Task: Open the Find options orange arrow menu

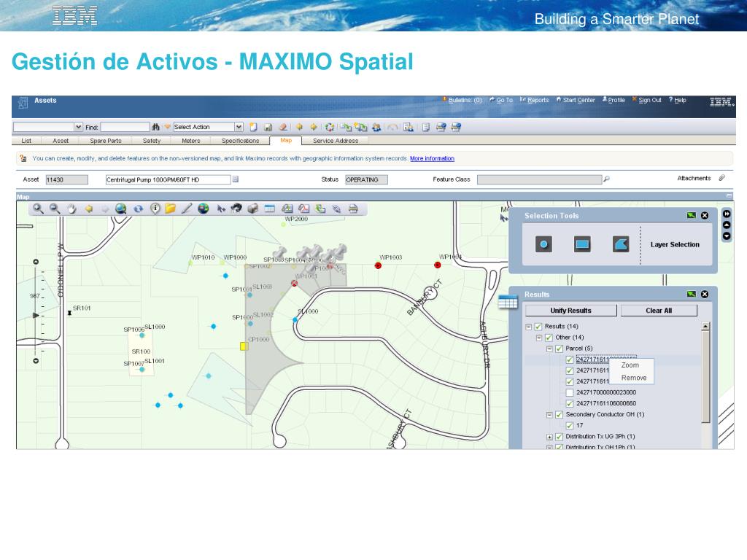Action: click(167, 127)
